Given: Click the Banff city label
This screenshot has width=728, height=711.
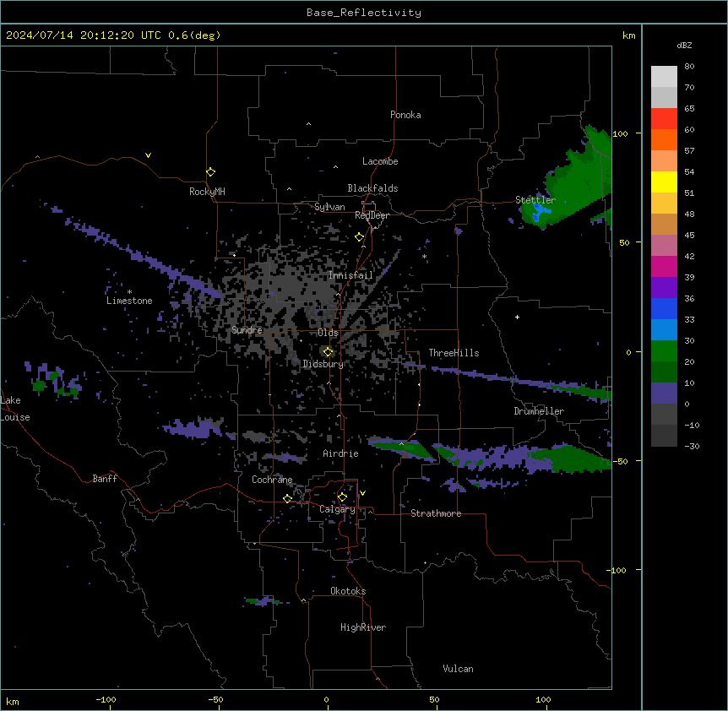Looking at the screenshot, I should tap(105, 479).
